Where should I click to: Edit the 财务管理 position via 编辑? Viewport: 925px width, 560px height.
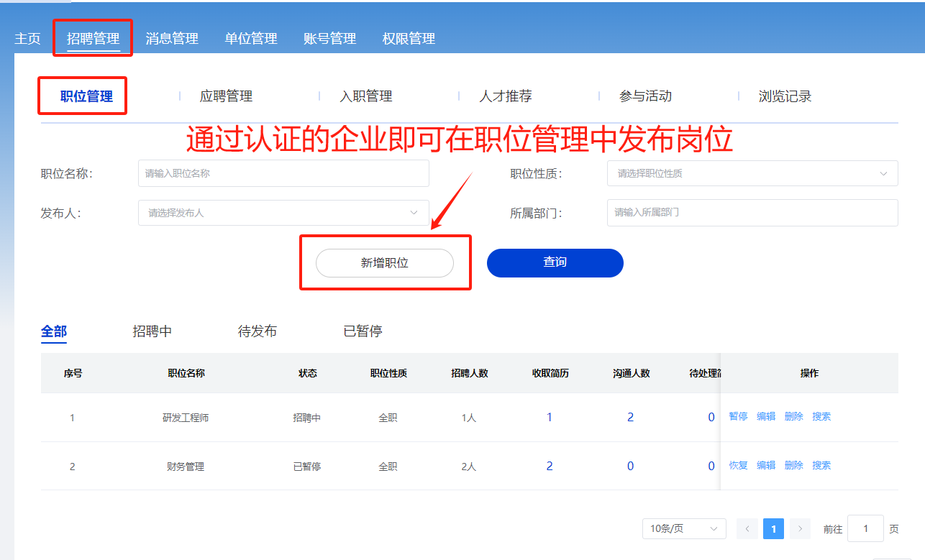pyautogui.click(x=766, y=465)
